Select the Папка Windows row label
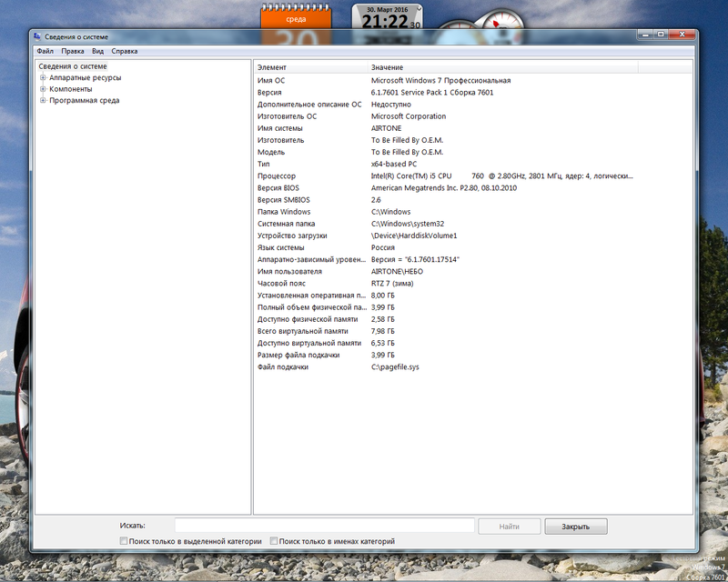 click(284, 212)
